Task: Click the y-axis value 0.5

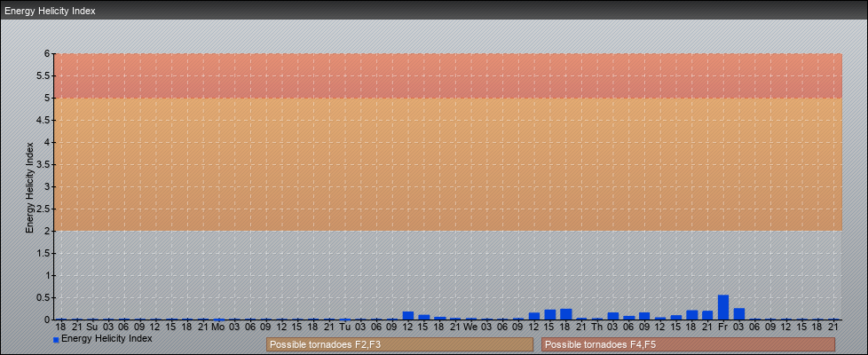Action: [44, 297]
